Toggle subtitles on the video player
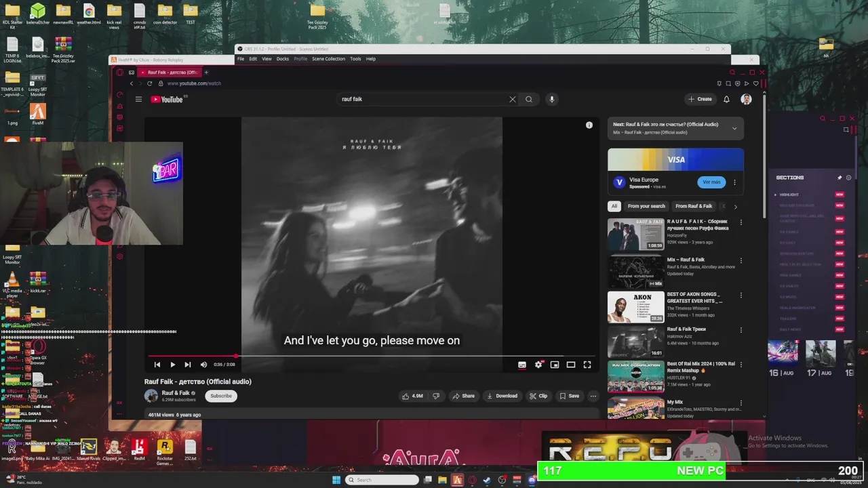This screenshot has height=488, width=868. click(x=522, y=365)
